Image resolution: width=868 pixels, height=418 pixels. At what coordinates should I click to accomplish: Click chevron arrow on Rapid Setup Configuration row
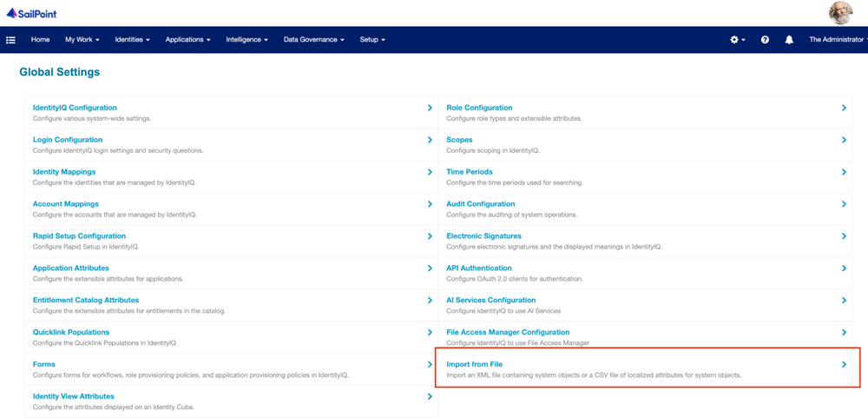pyautogui.click(x=431, y=236)
